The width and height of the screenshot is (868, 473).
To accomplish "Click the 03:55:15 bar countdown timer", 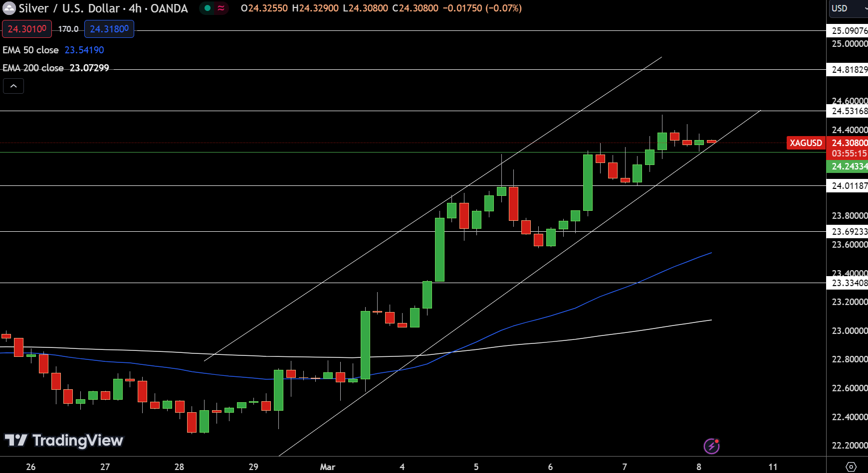I will coord(848,154).
